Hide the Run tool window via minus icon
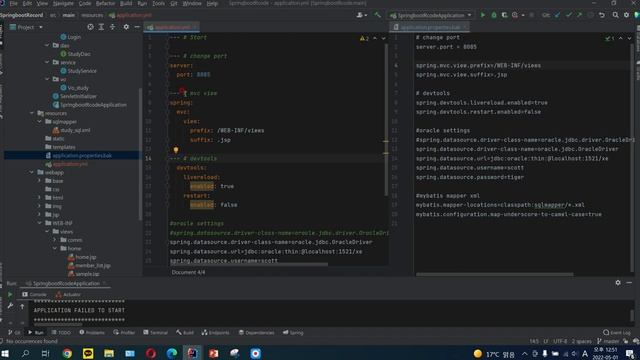The width and height of the screenshot is (640, 360). tap(629, 282)
